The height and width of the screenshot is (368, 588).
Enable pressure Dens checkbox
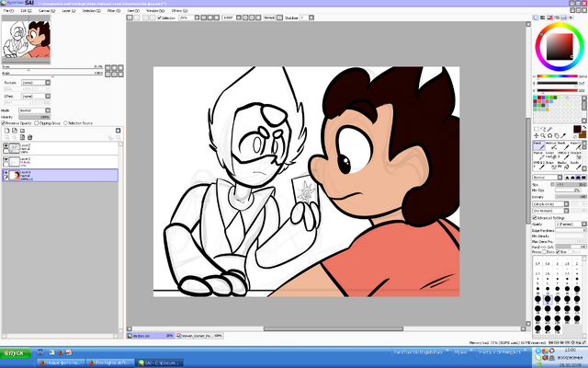tap(545, 252)
